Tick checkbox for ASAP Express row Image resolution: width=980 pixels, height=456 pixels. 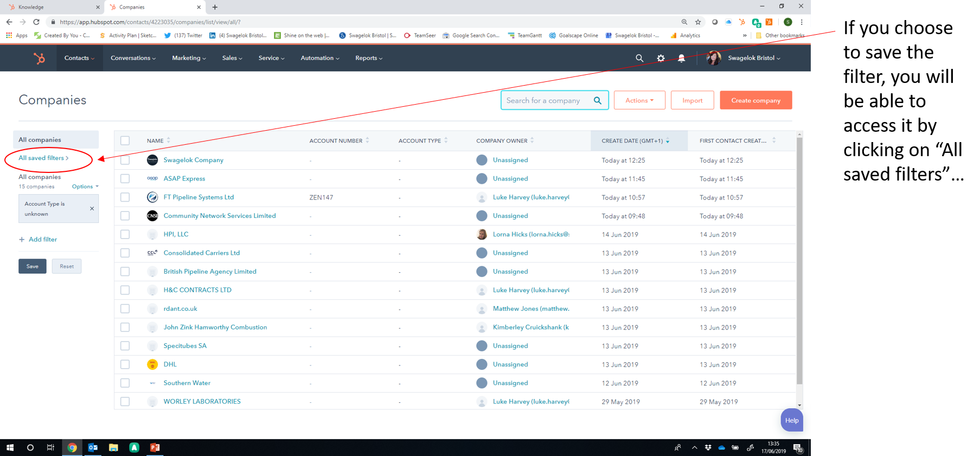[x=125, y=178]
